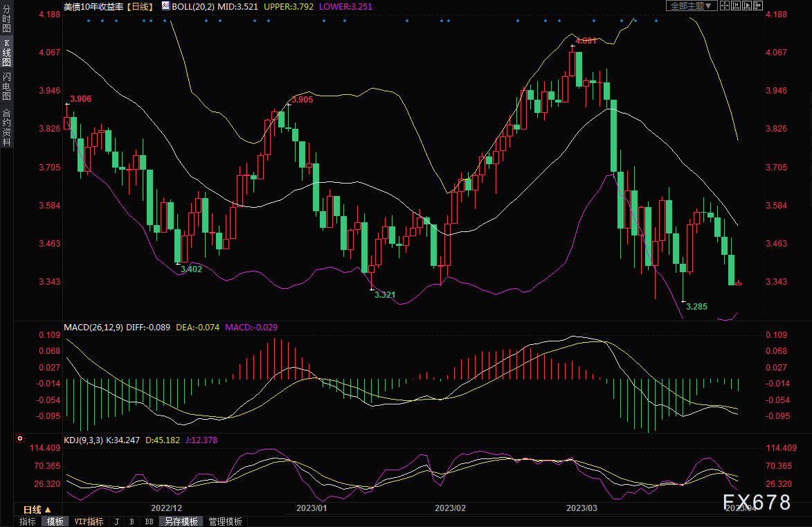Click the BOLL indicator icon
This screenshot has width=812, height=527.
165,6
